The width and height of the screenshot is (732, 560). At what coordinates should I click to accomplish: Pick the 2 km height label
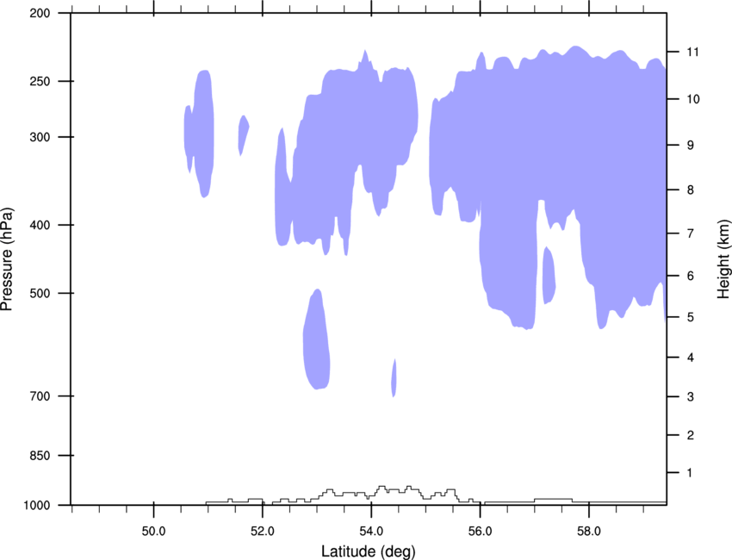690,435
